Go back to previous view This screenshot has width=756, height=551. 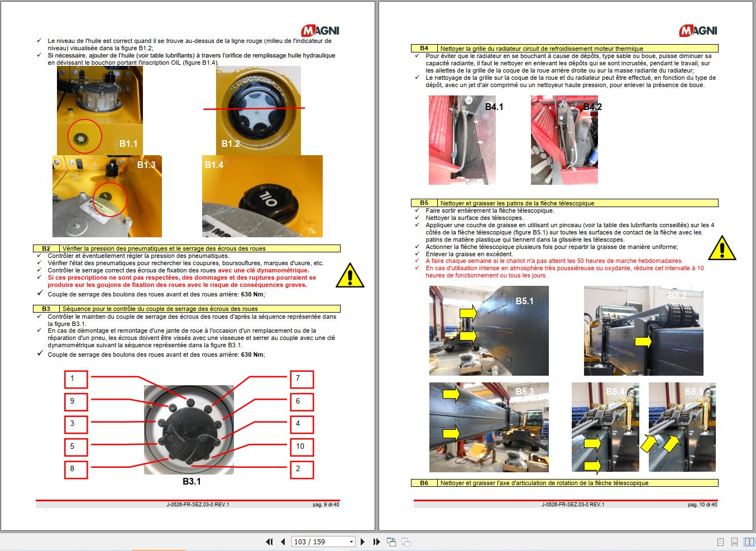click(x=391, y=542)
